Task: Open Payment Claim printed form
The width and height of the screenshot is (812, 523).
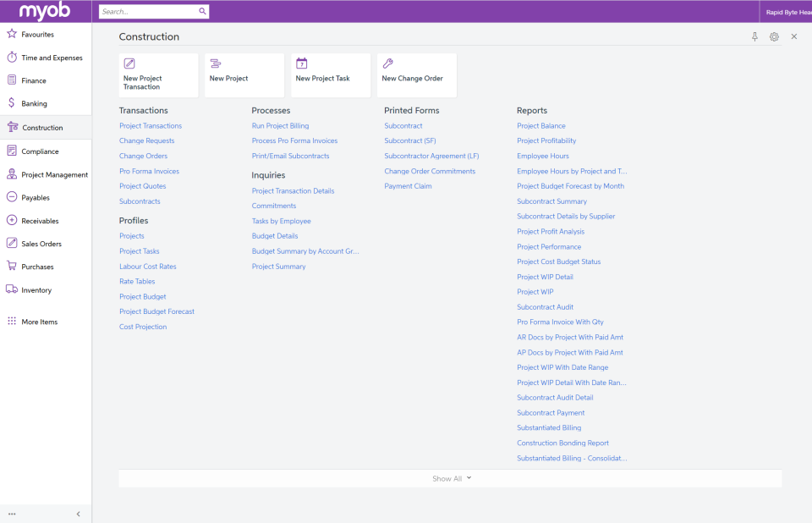Action: (x=408, y=186)
